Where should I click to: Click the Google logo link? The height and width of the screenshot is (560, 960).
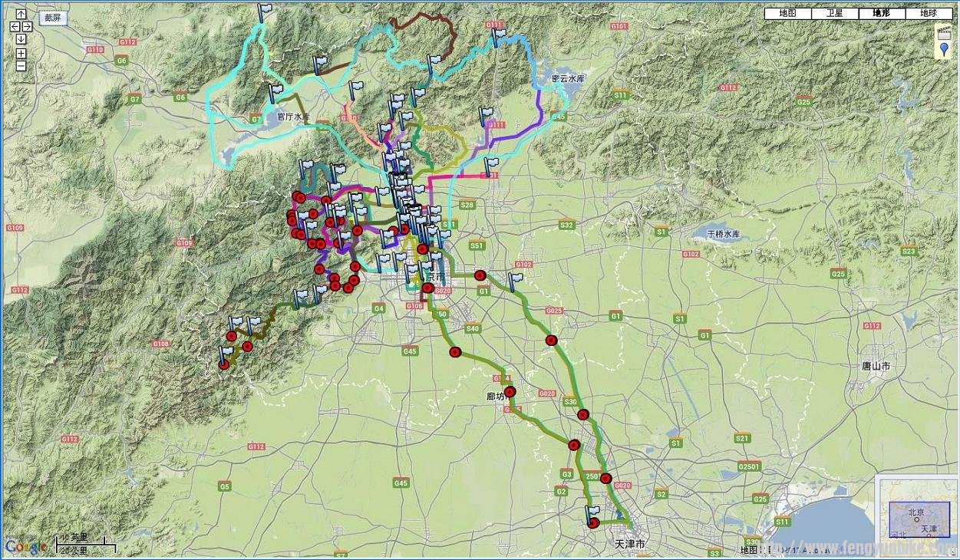pos(25,546)
